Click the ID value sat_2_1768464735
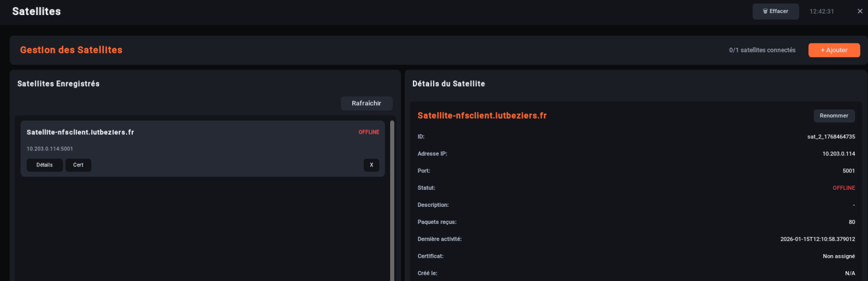The width and height of the screenshot is (868, 281). point(831,137)
